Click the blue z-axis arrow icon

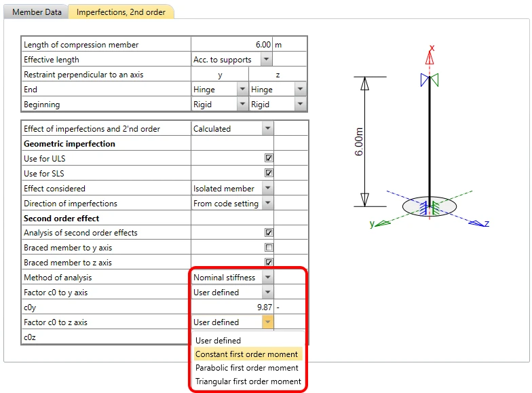pos(478,223)
